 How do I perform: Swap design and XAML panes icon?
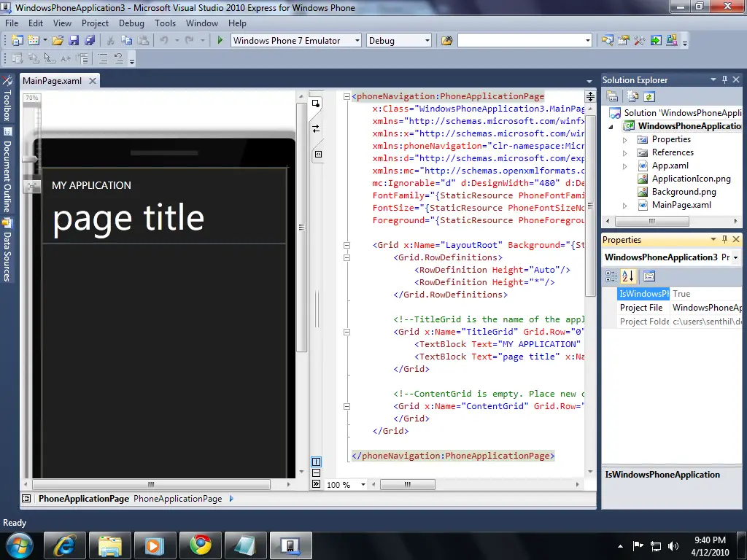pyautogui.click(x=316, y=128)
